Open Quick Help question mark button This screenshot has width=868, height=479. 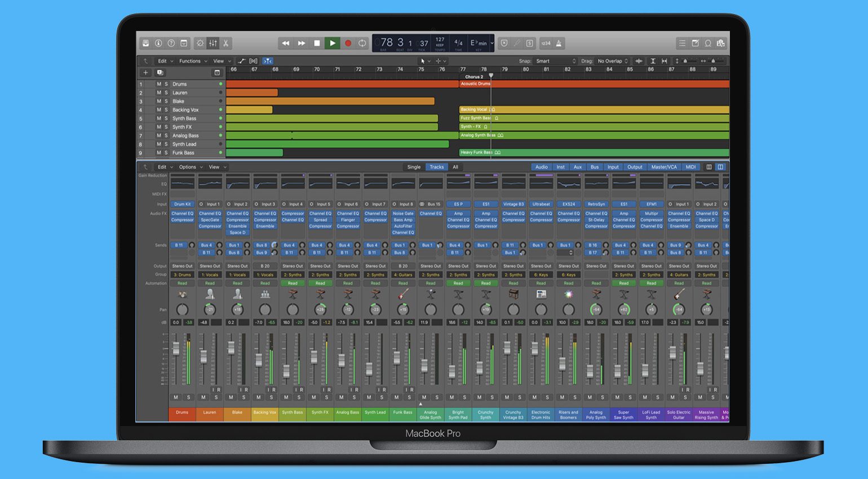tap(171, 43)
